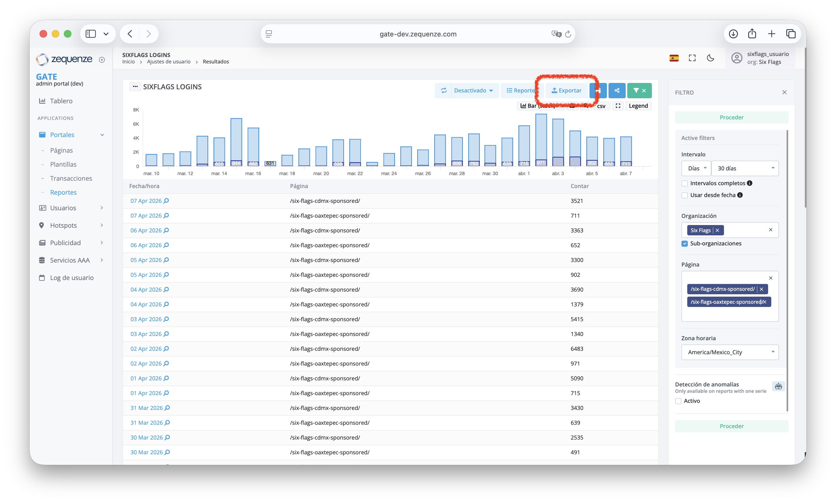Open the Spanish flag language selector
836x504 pixels.
click(x=674, y=58)
